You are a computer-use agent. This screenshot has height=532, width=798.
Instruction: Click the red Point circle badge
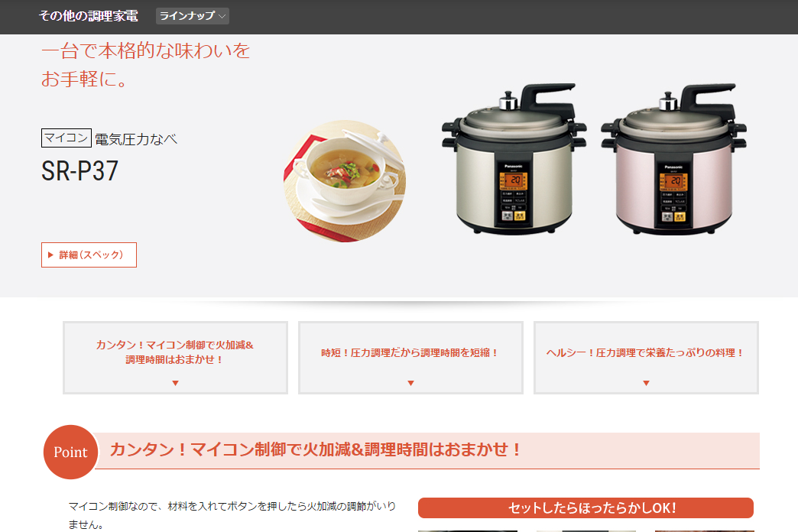coord(70,452)
